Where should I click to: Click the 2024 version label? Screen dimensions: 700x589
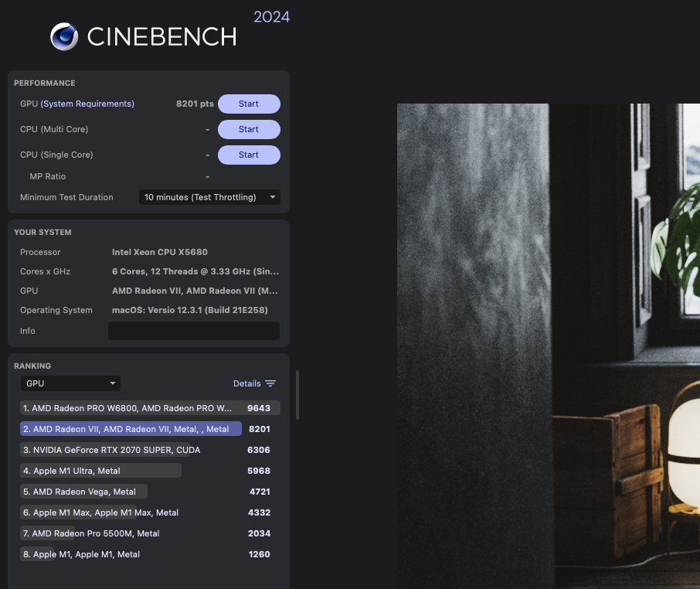pyautogui.click(x=271, y=17)
